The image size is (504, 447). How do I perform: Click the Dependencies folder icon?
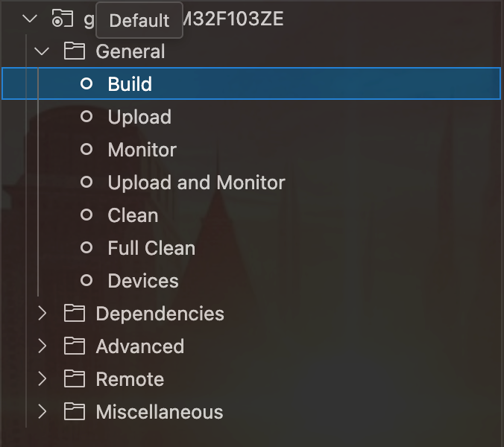click(x=74, y=314)
